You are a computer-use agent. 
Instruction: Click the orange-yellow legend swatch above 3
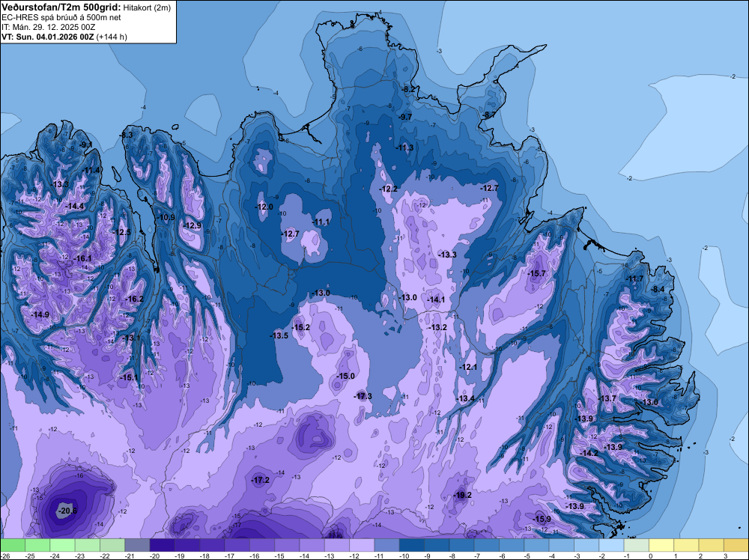click(736, 545)
